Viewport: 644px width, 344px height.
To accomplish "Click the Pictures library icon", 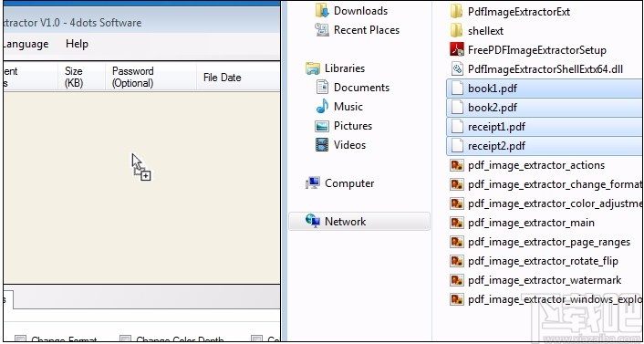I will tap(322, 126).
